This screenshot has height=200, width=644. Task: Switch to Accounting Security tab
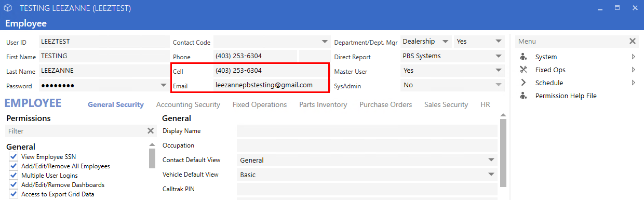click(x=188, y=104)
